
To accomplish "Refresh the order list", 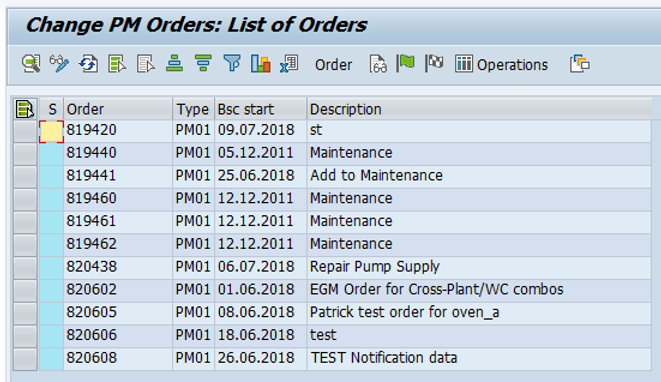I will click(x=88, y=64).
